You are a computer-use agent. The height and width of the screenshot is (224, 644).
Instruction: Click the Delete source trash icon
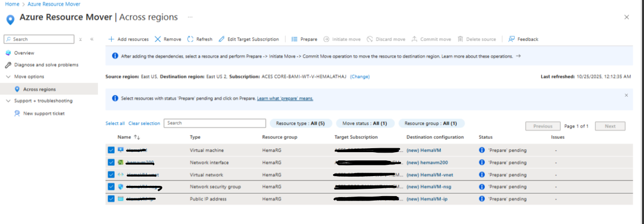460,39
